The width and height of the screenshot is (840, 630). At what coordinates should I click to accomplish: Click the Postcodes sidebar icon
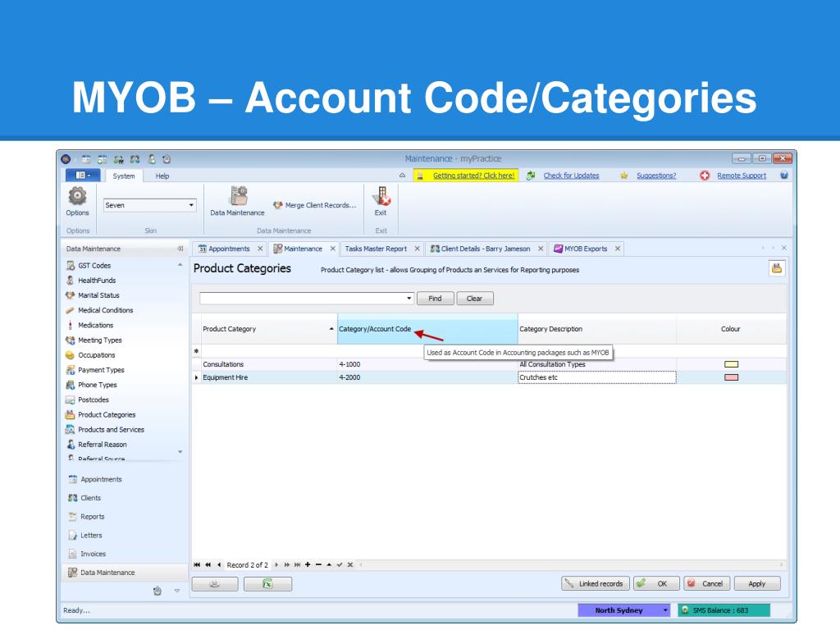71,399
